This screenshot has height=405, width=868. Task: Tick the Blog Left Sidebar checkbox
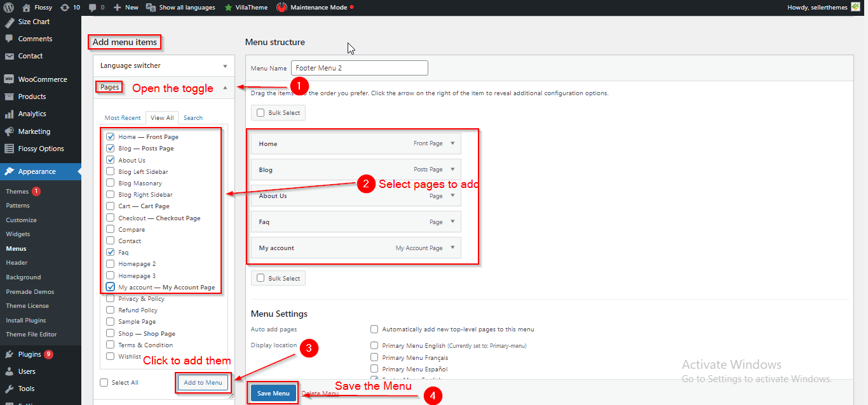tap(111, 171)
